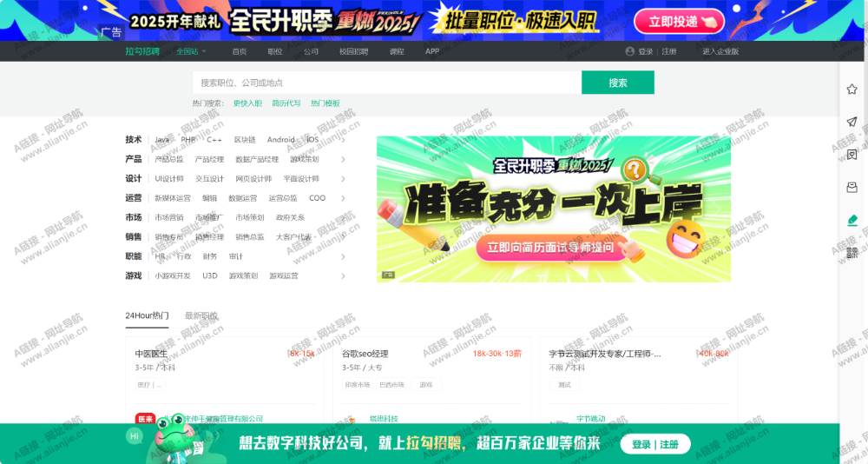Select Android under 技术
This screenshot has width=868, height=464.
(x=280, y=140)
